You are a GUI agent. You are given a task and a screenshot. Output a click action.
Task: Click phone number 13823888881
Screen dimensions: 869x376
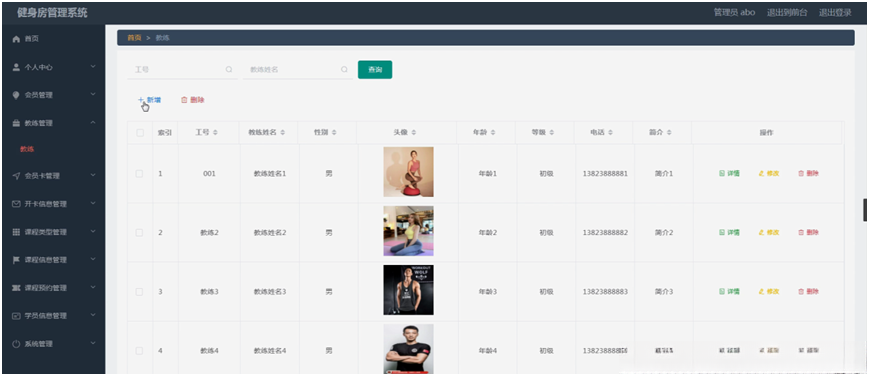(x=605, y=174)
